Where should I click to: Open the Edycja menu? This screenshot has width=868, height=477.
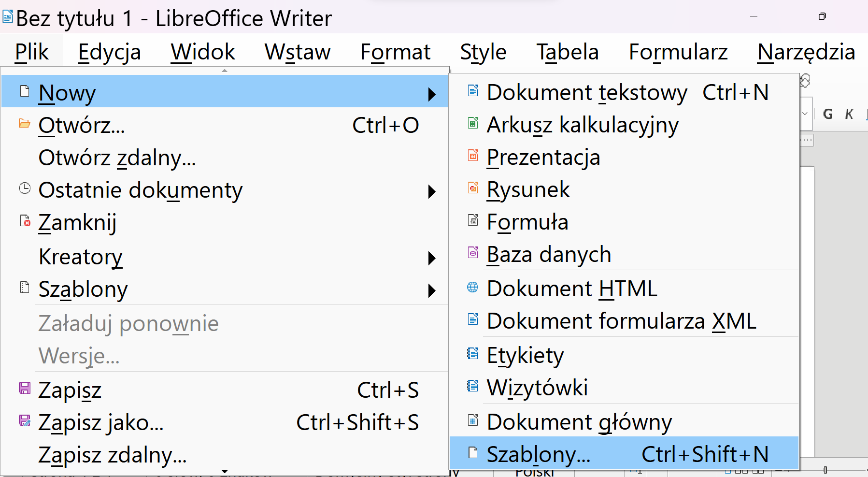(110, 52)
